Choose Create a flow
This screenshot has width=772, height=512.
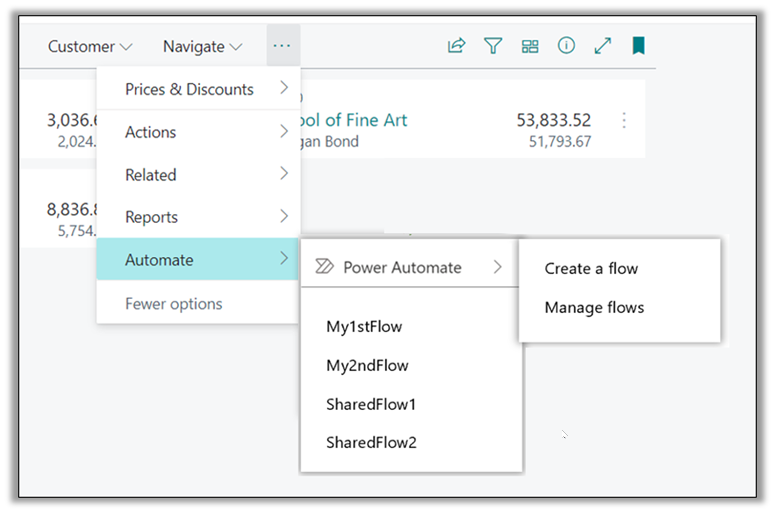[591, 268]
